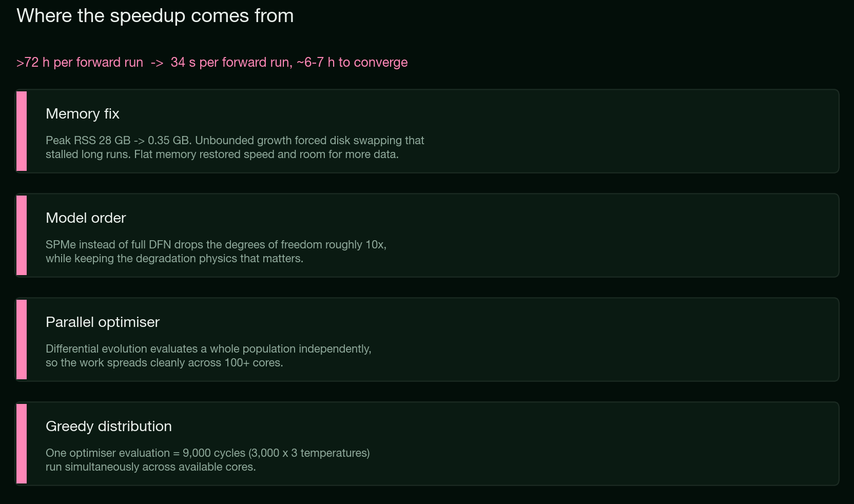Click the pink accent bar of Parallel optimiser
Image resolution: width=854 pixels, height=504 pixels.
tap(22, 340)
